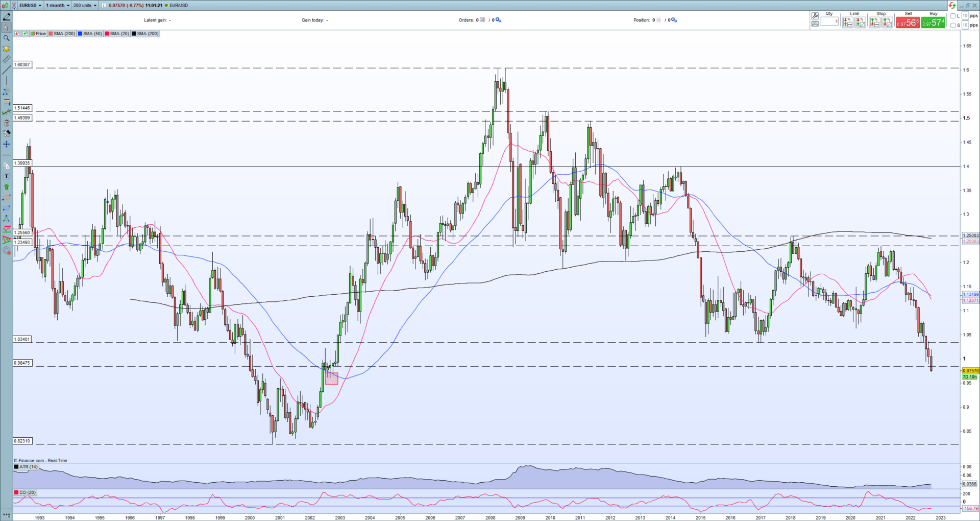Click the green up-arrow import indicator icon
The image size is (980, 521).
(x=24, y=34)
